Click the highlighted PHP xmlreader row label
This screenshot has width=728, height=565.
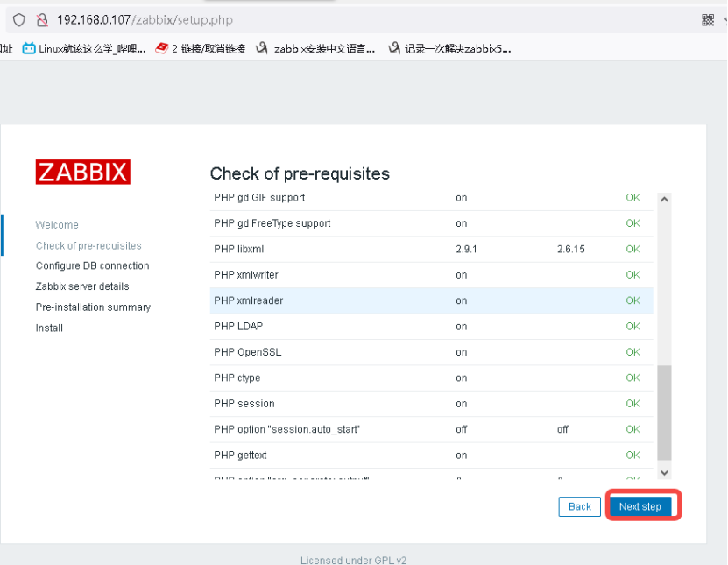tap(249, 300)
